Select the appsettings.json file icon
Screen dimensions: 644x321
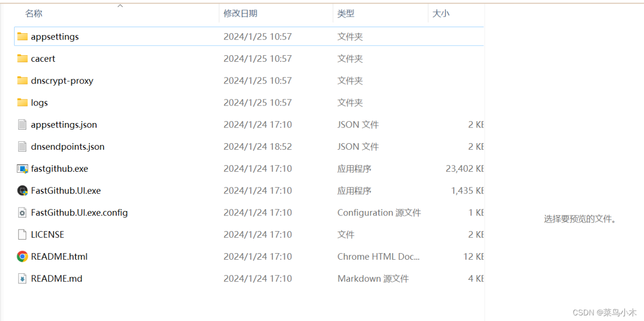point(22,125)
